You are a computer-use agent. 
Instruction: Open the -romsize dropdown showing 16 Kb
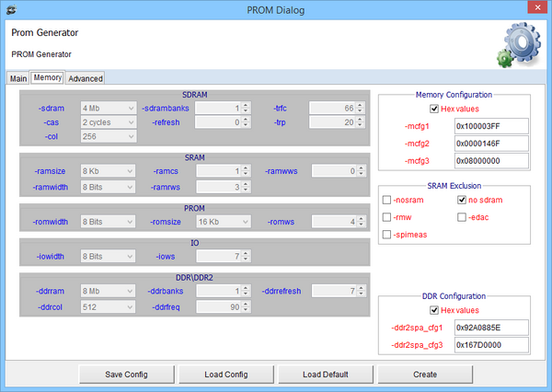224,222
